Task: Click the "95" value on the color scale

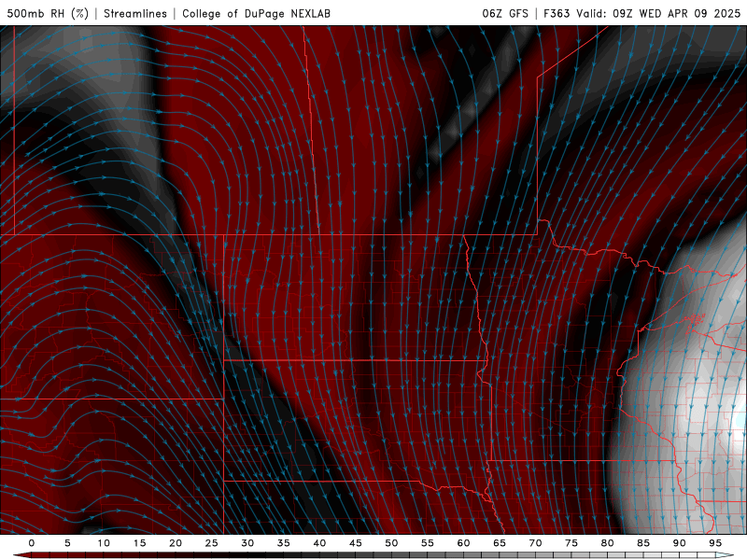Action: [x=715, y=543]
